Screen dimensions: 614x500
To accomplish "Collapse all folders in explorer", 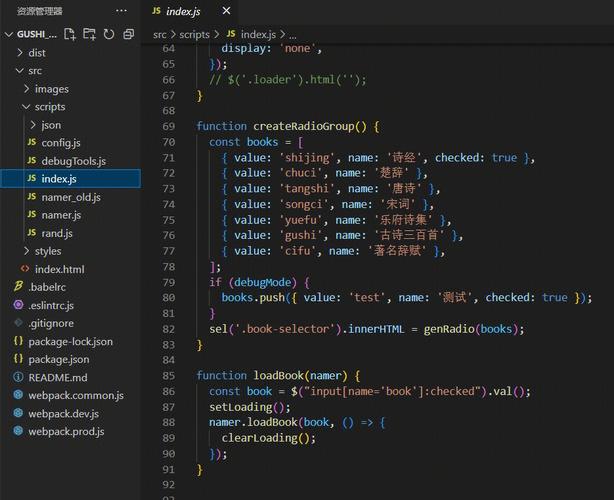I will (128, 34).
